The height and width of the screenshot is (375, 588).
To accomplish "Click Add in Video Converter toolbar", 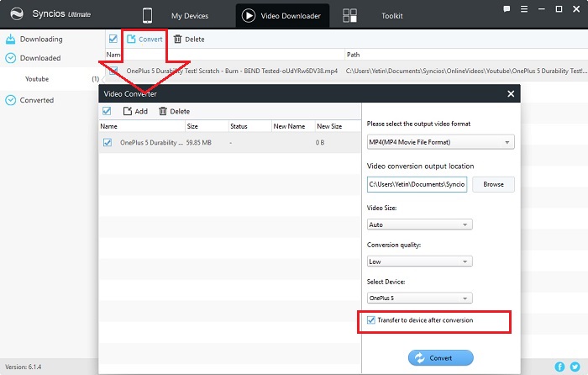I will (x=135, y=111).
